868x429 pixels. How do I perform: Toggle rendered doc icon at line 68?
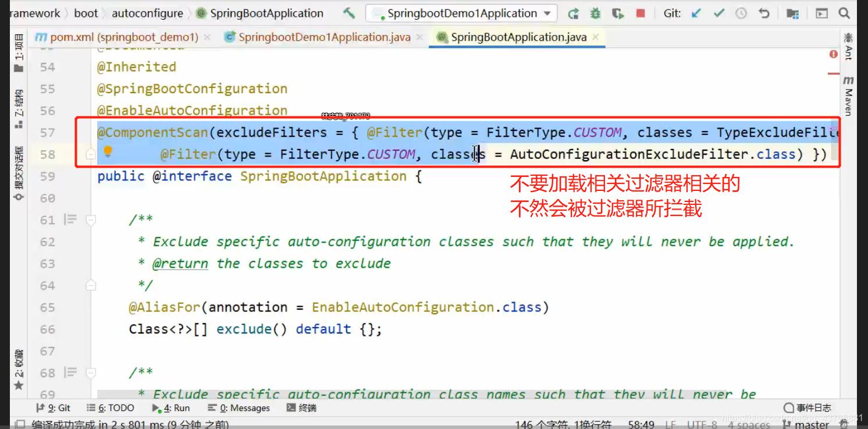[70, 372]
